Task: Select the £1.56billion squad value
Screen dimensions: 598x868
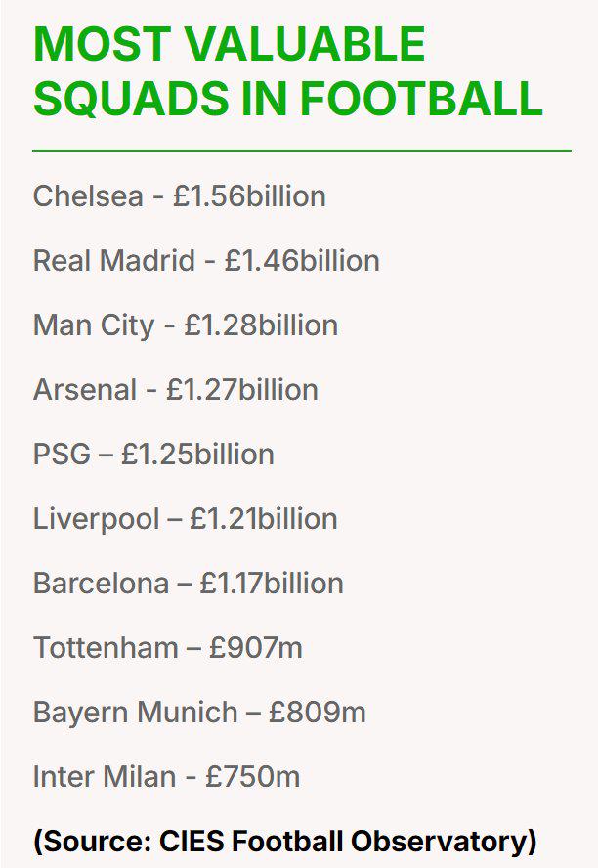Action: tap(249, 196)
